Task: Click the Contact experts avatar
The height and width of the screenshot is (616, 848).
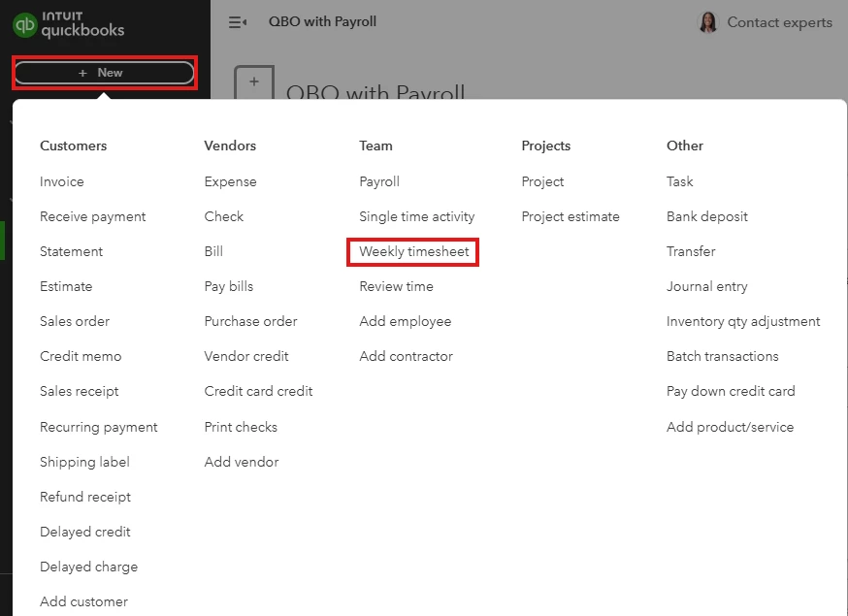Action: pos(708,22)
